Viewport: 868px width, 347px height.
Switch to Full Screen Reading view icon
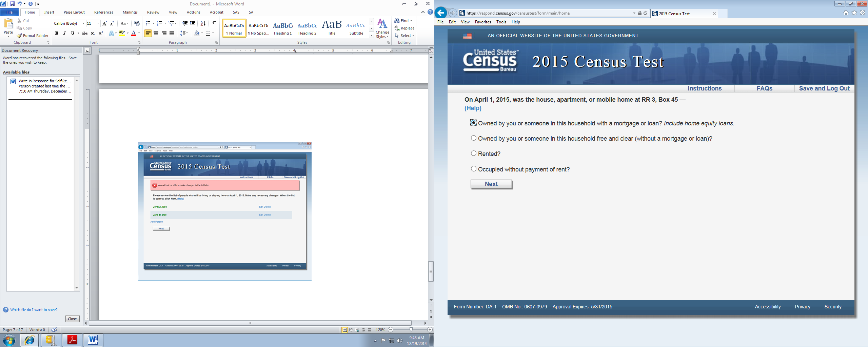[351, 330]
